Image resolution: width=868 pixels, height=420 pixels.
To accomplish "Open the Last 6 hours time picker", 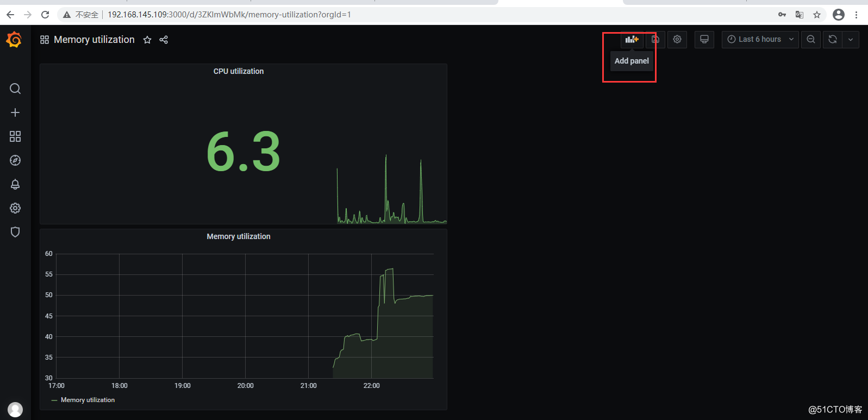I will (x=760, y=39).
